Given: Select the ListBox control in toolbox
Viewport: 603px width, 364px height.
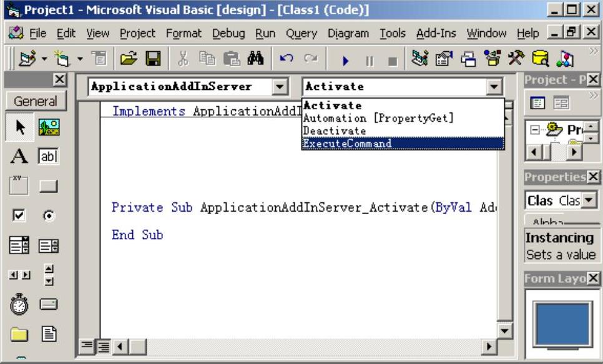Looking at the screenshot, I should 49,245.
